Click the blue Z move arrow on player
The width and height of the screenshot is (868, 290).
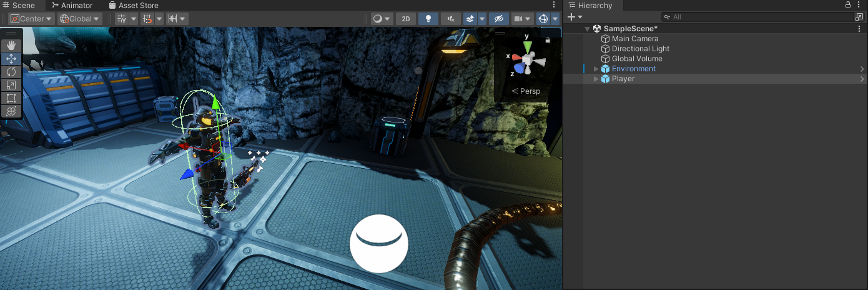coord(187,175)
